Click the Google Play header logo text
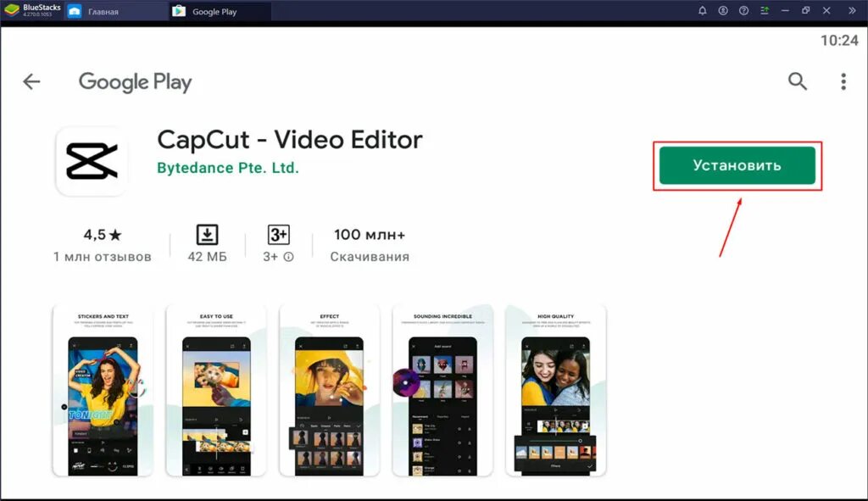This screenshot has width=868, height=501. click(135, 82)
